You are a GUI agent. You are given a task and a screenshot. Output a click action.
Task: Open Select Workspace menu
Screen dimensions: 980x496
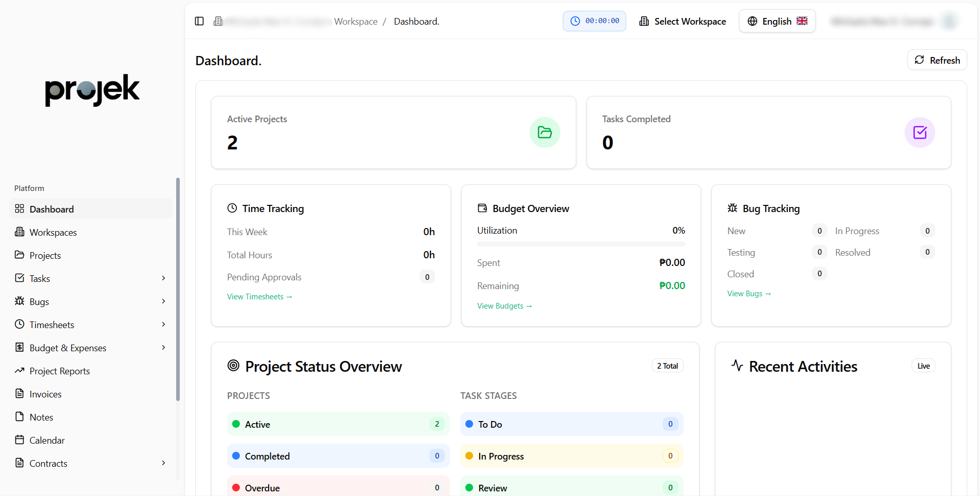[x=683, y=21]
